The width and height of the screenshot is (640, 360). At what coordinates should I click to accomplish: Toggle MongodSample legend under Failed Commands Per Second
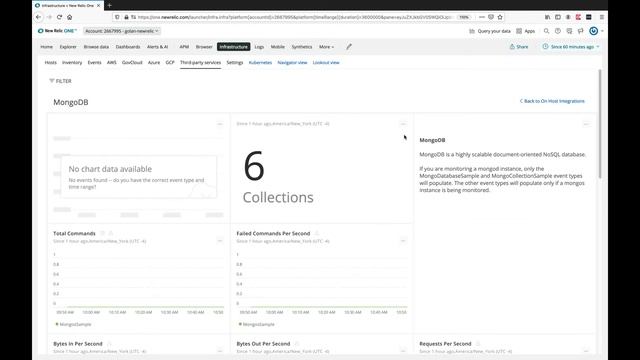(x=257, y=324)
